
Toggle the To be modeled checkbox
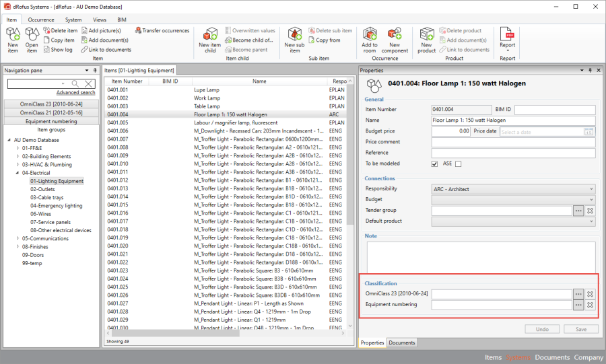pyautogui.click(x=435, y=163)
